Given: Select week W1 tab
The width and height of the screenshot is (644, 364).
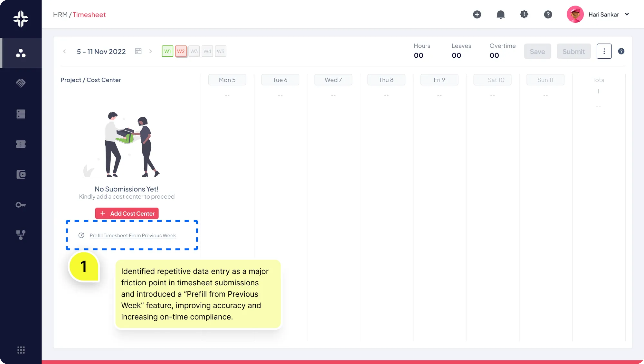Looking at the screenshot, I should point(167,51).
